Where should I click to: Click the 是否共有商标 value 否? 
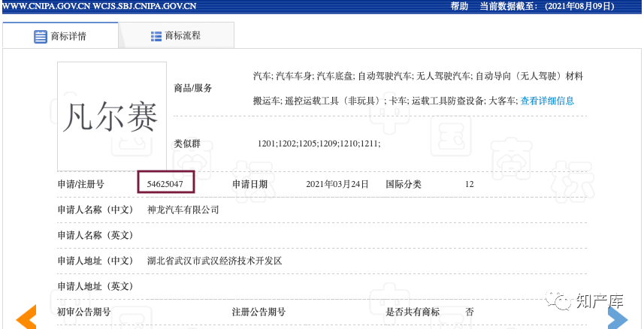pyautogui.click(x=470, y=312)
